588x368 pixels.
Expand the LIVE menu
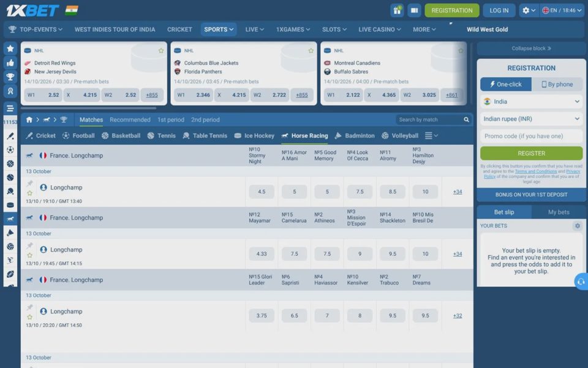click(255, 29)
